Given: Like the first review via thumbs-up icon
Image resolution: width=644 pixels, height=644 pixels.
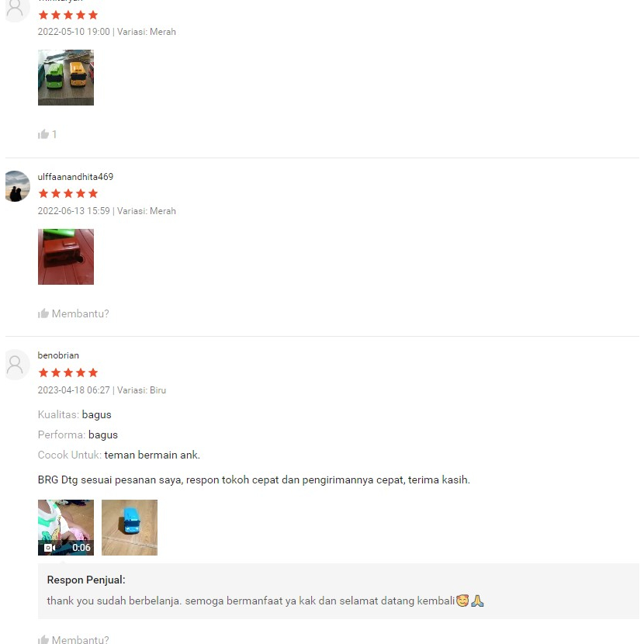Looking at the screenshot, I should [43, 134].
